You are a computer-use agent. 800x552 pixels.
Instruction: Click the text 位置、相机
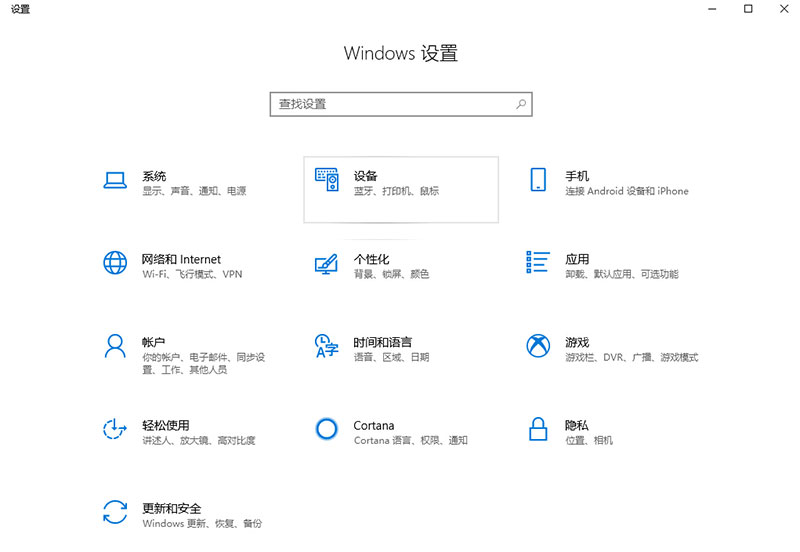click(x=589, y=441)
